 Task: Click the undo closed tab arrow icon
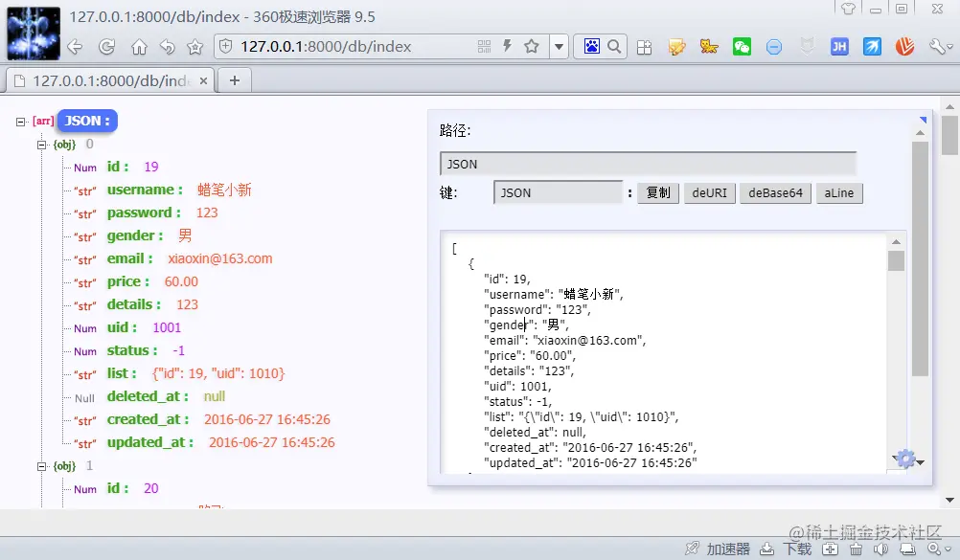(x=167, y=47)
